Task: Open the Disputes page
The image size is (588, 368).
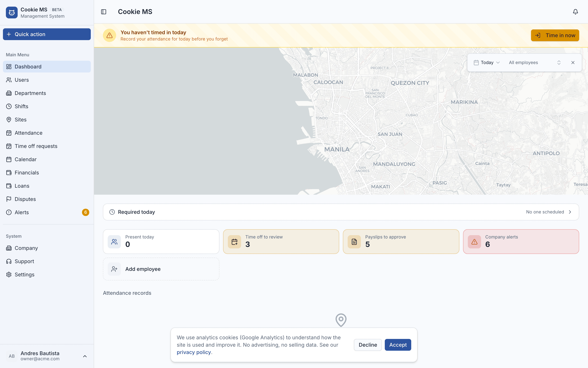Action: click(x=47, y=199)
